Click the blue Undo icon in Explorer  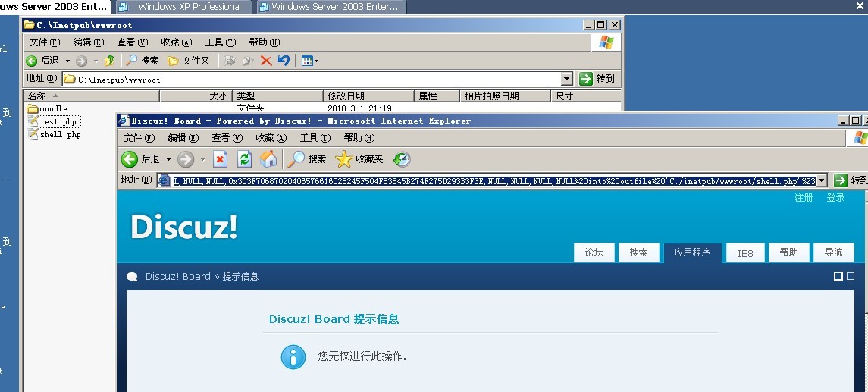tap(284, 61)
